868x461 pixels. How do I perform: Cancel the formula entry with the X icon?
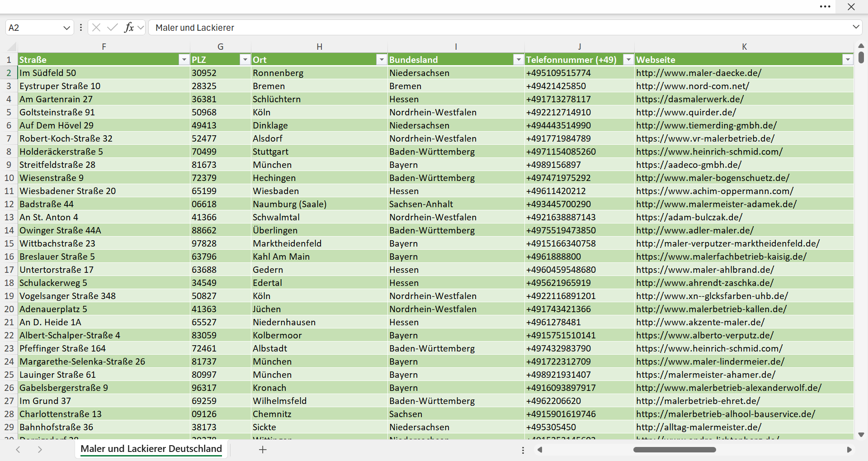point(96,28)
